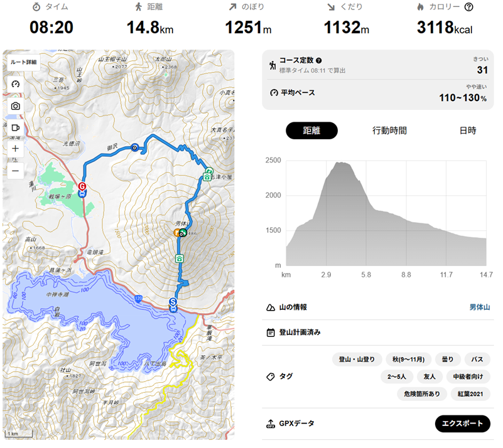The width and height of the screenshot is (503, 448).
Task: Click the red G goal marker
Action: 82,186
